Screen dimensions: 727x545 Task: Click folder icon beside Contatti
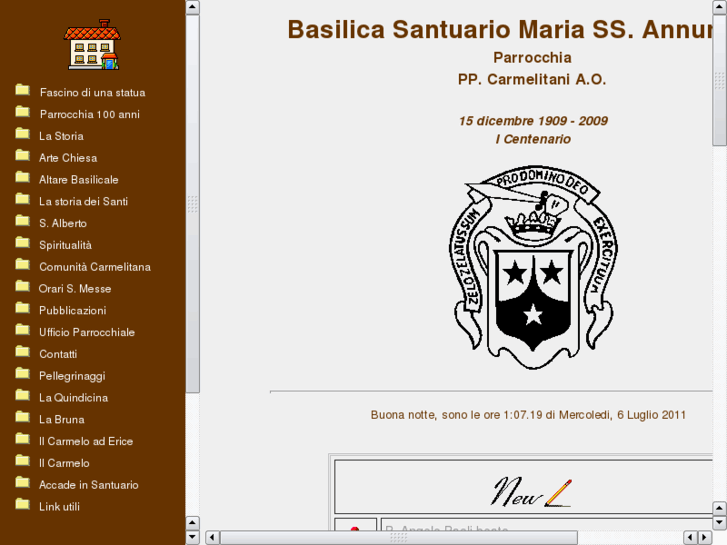(x=22, y=351)
